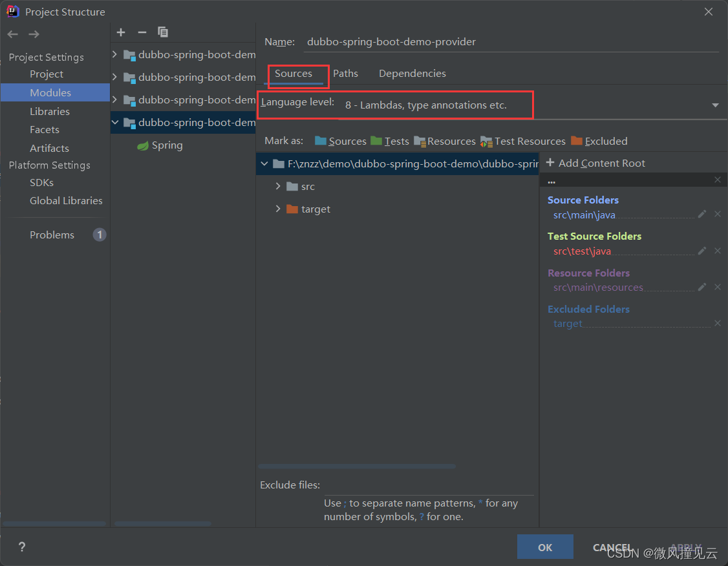Expand the target folder in the tree
The height and width of the screenshot is (566, 728).
point(277,209)
